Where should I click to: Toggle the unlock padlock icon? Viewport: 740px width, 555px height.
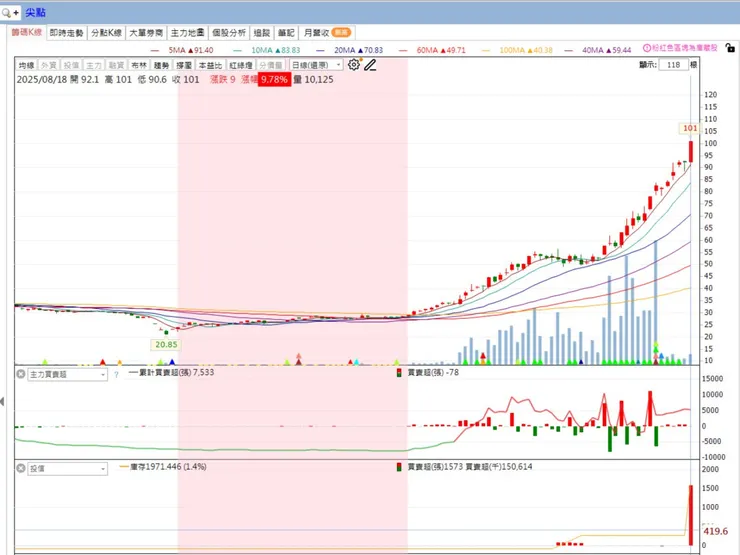tap(730, 48)
